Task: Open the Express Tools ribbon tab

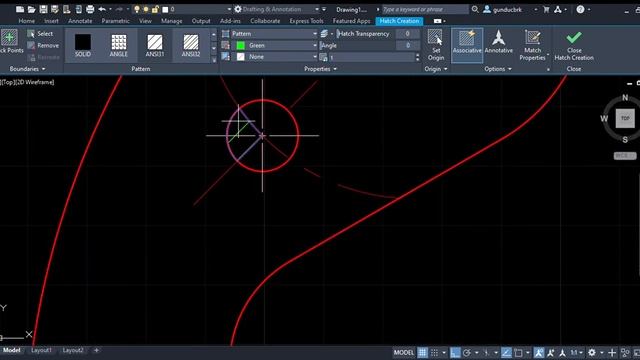Action: (x=307, y=21)
